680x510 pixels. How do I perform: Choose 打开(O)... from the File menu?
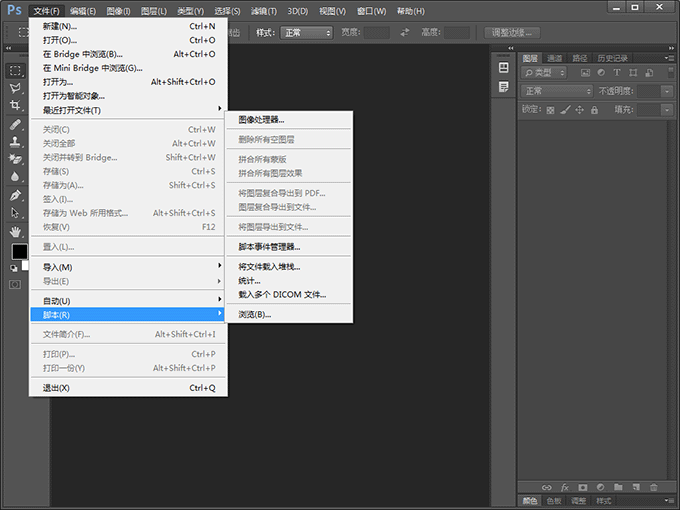[128, 40]
